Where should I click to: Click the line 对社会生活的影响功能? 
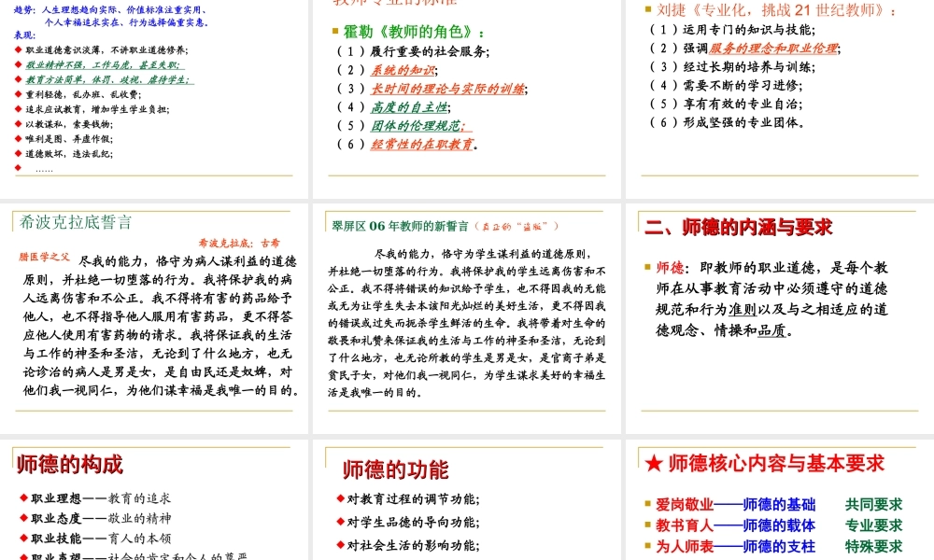click(414, 546)
